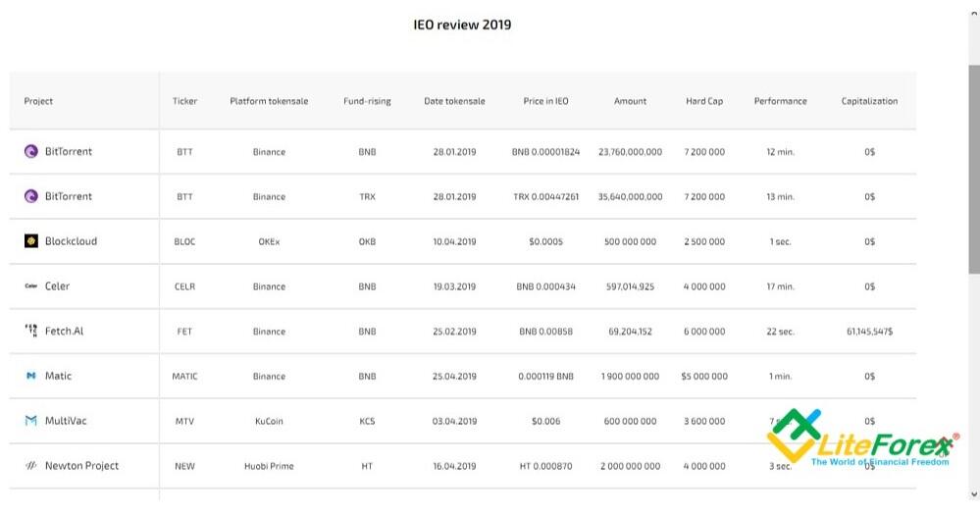Click the date 25.02.2019
The image size is (980, 515).
coord(454,332)
